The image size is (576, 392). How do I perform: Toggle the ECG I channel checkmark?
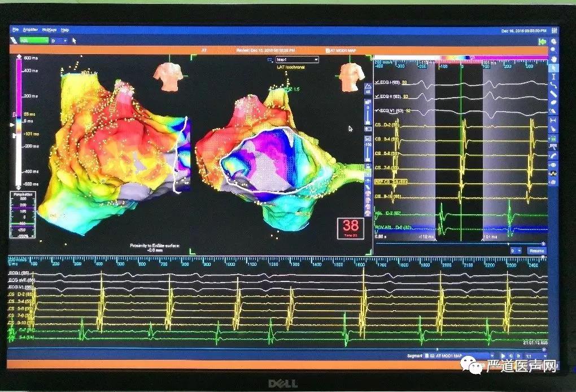pos(377,83)
